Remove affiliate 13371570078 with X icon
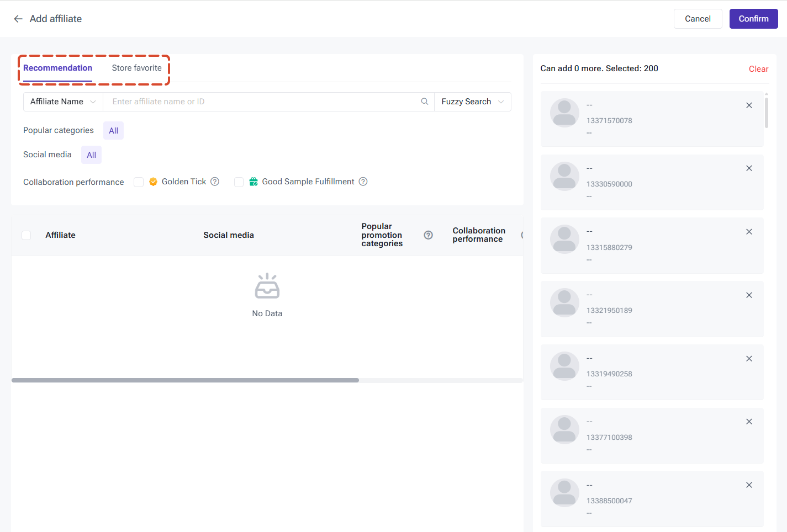This screenshot has width=787, height=532. tap(749, 105)
